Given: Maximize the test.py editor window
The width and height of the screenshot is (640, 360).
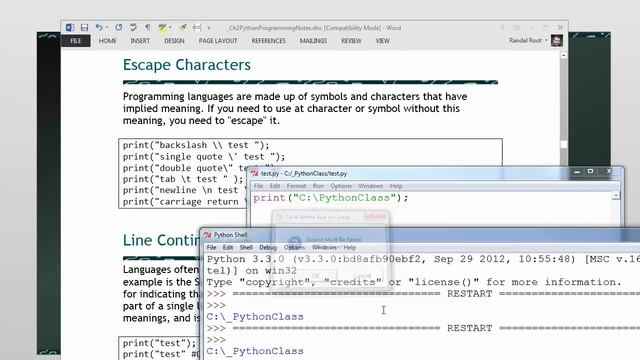Looking at the screenshot, I should coord(590,171).
